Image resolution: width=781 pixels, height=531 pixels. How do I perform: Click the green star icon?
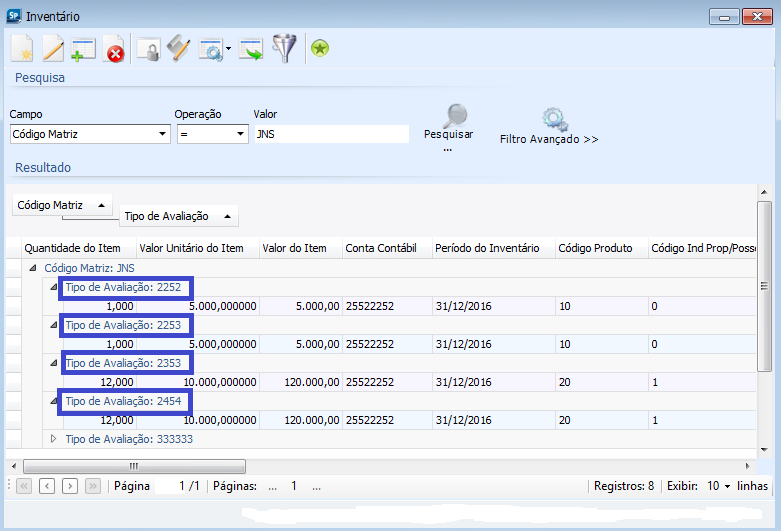pyautogui.click(x=319, y=49)
